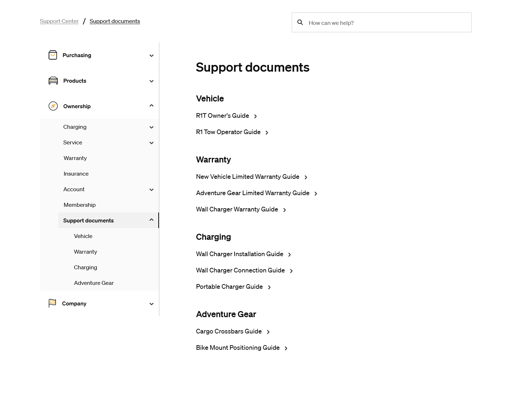511x420 pixels.
Task: Click arrow next to R1T Owner's Guide
Action: click(x=255, y=116)
